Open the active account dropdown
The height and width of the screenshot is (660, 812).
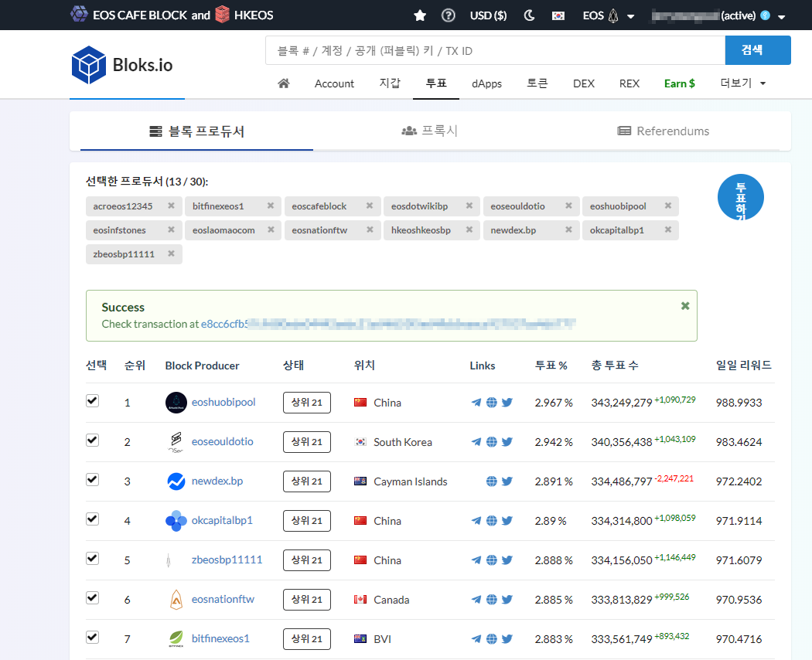pos(718,15)
